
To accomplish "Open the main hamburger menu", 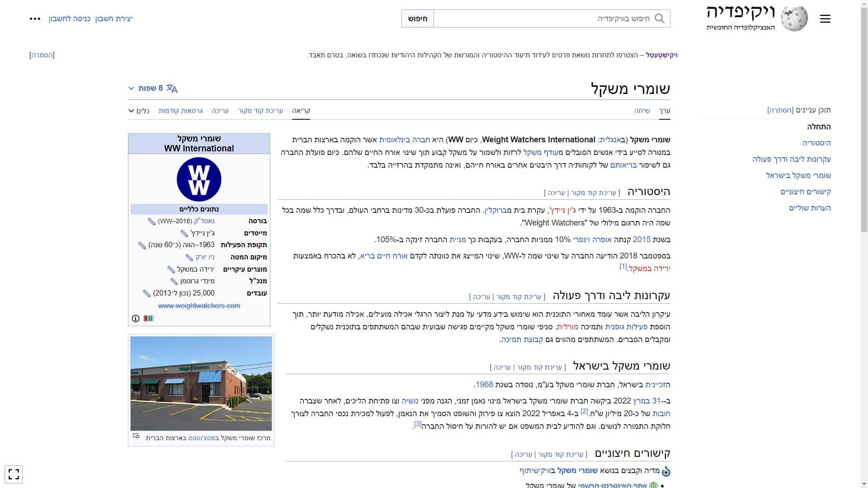I will 825,19.
